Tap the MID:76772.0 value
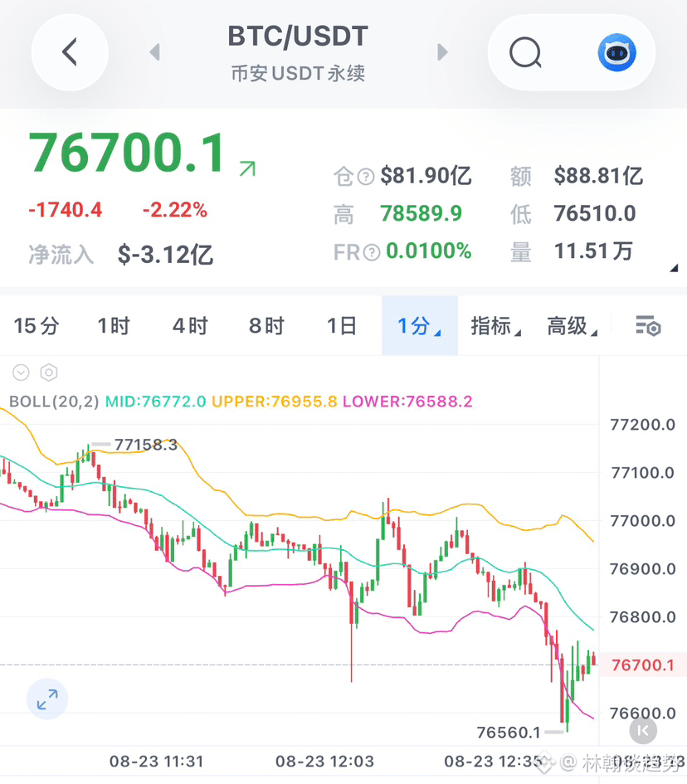The image size is (687, 784). click(155, 402)
